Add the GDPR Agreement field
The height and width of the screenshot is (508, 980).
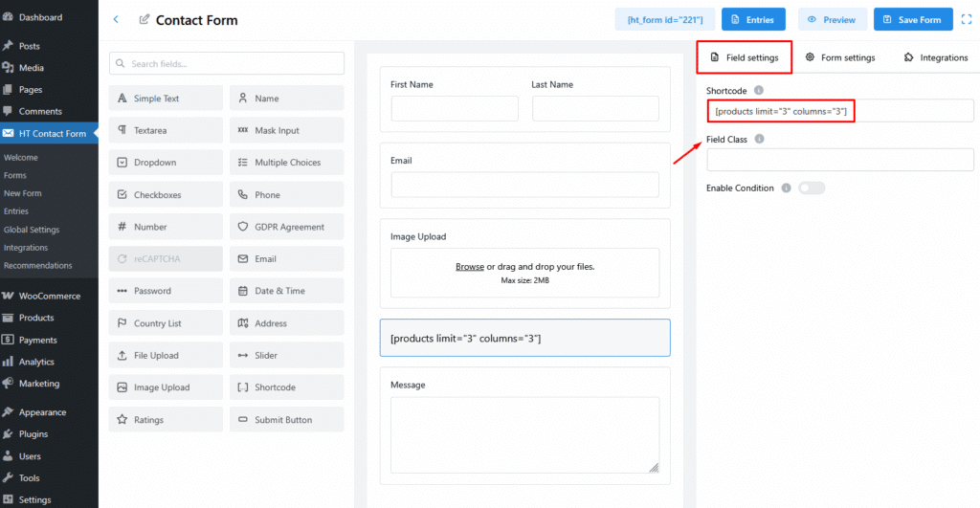[286, 228]
